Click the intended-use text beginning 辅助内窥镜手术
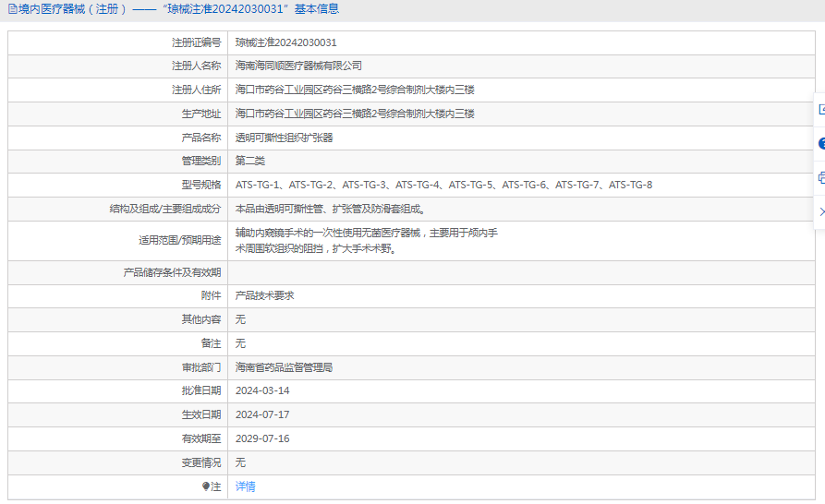The height and width of the screenshot is (504, 825). click(x=366, y=240)
